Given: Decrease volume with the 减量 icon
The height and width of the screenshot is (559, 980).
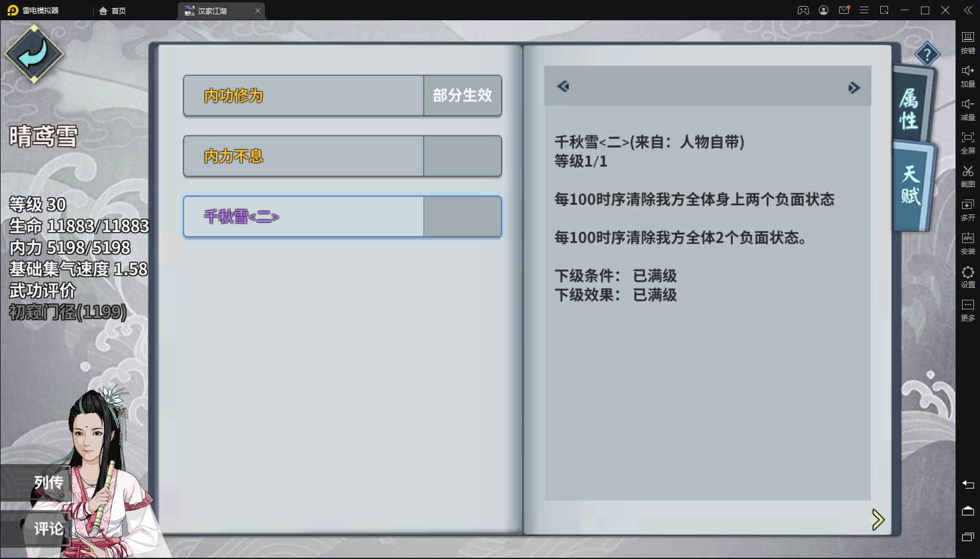Looking at the screenshot, I should tap(967, 109).
